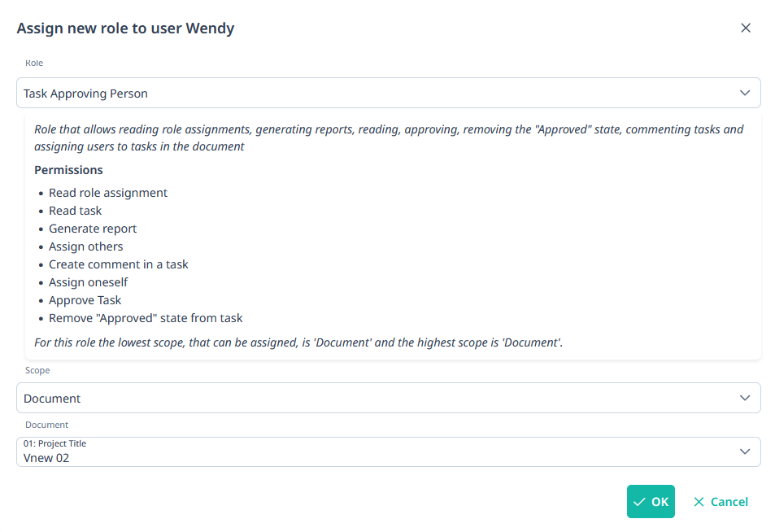Click the chevron arrow in the Role field

[x=745, y=94]
